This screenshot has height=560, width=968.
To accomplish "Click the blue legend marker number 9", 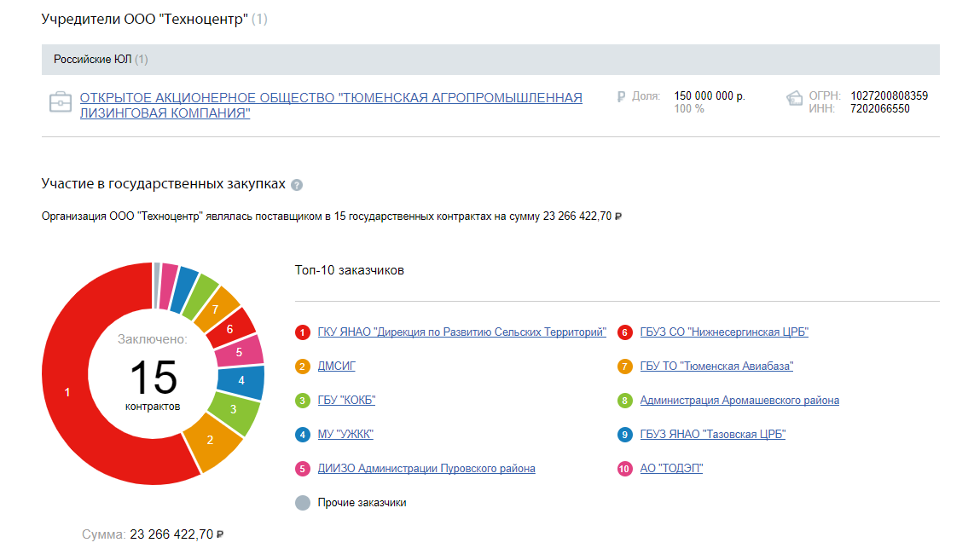I will pos(625,435).
